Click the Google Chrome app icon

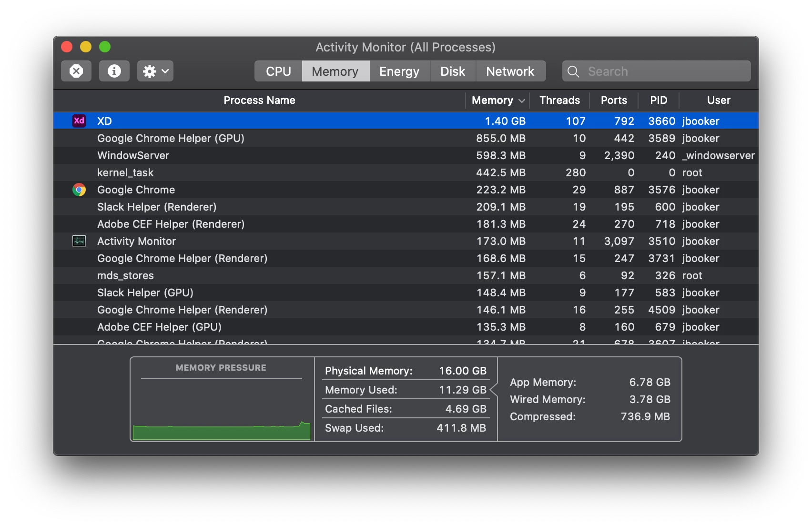(79, 190)
